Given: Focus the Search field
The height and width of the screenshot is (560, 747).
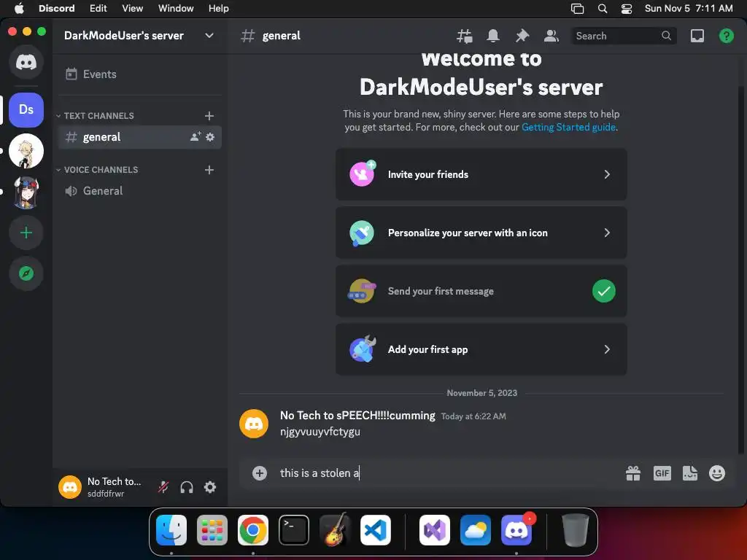Looking at the screenshot, I should coord(623,36).
